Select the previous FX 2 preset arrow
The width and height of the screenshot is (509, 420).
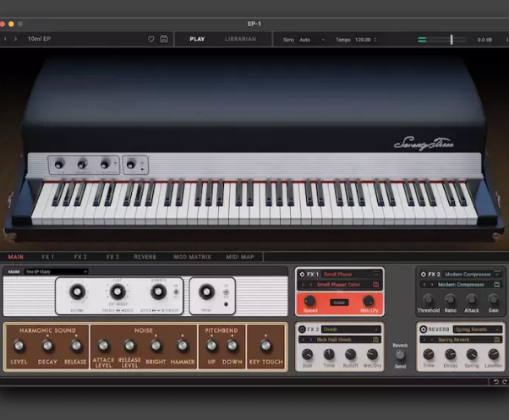tap(424, 285)
